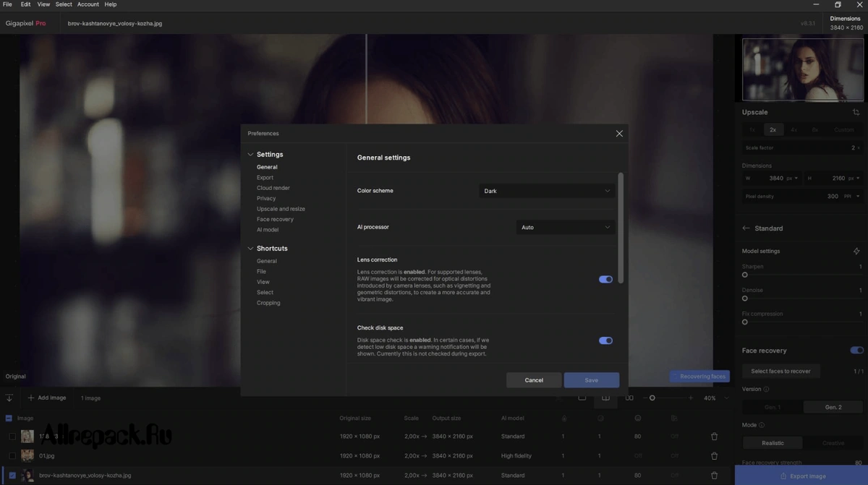This screenshot has width=868, height=485.
Task: Toggle Lens correction switch off
Action: coord(605,280)
